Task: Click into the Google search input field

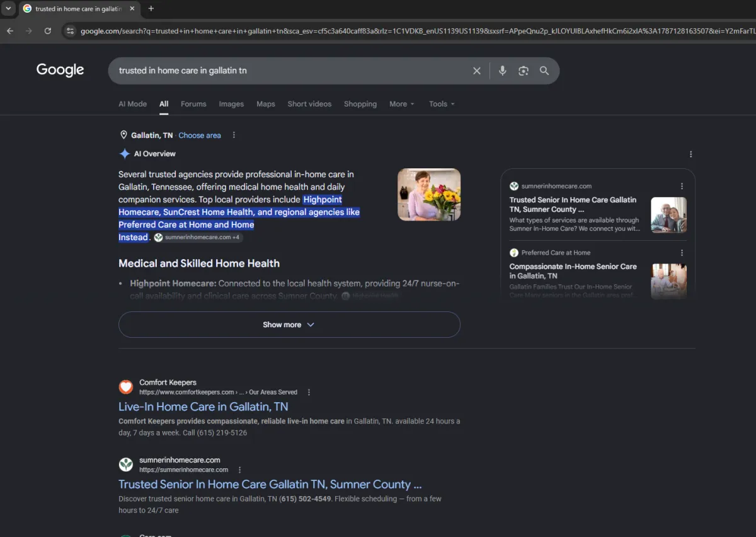Action: tap(290, 71)
